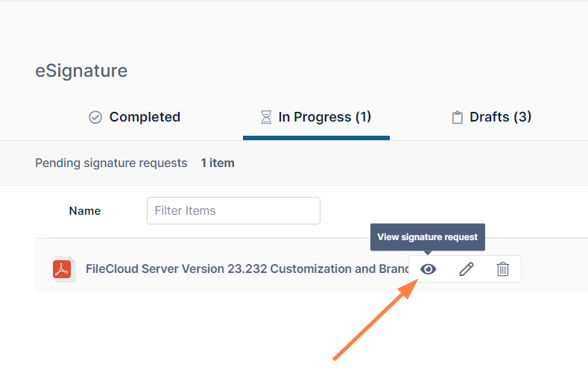Click the pencil icon to edit the request
Screen dimensions: 588x390
point(467,269)
